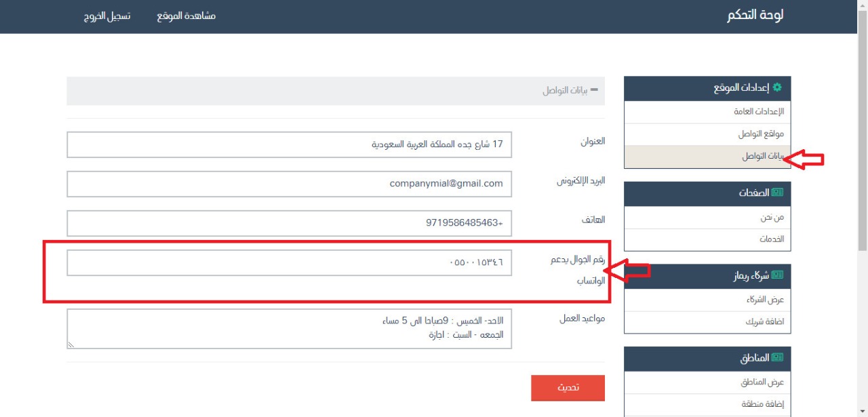The width and height of the screenshot is (868, 417).
Task: Click مشاهدة الموقع in the top bar
Action: [x=186, y=16]
